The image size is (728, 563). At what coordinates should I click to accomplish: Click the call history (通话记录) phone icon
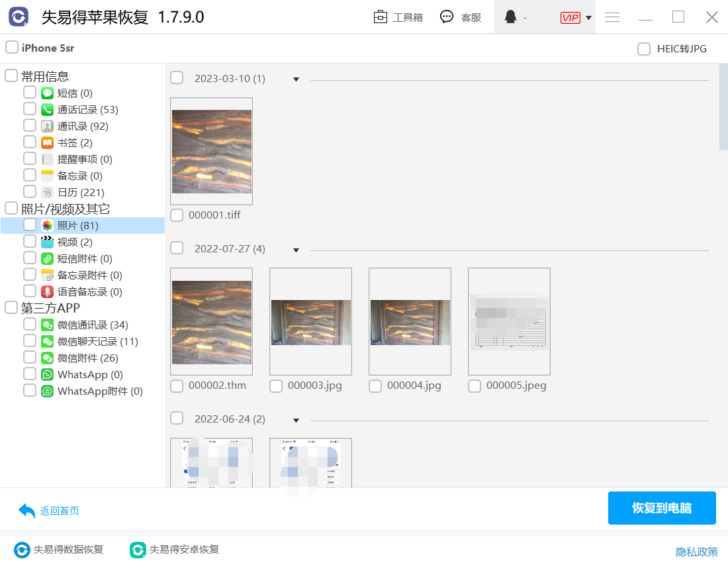47,110
